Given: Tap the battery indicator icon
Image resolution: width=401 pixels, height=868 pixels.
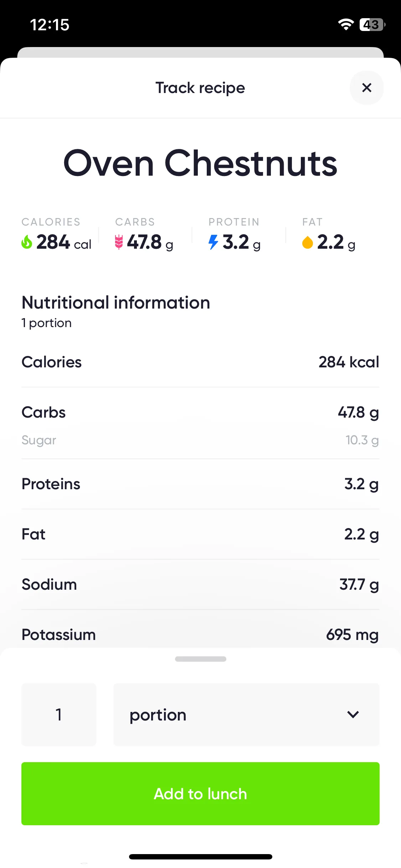Looking at the screenshot, I should click(372, 25).
